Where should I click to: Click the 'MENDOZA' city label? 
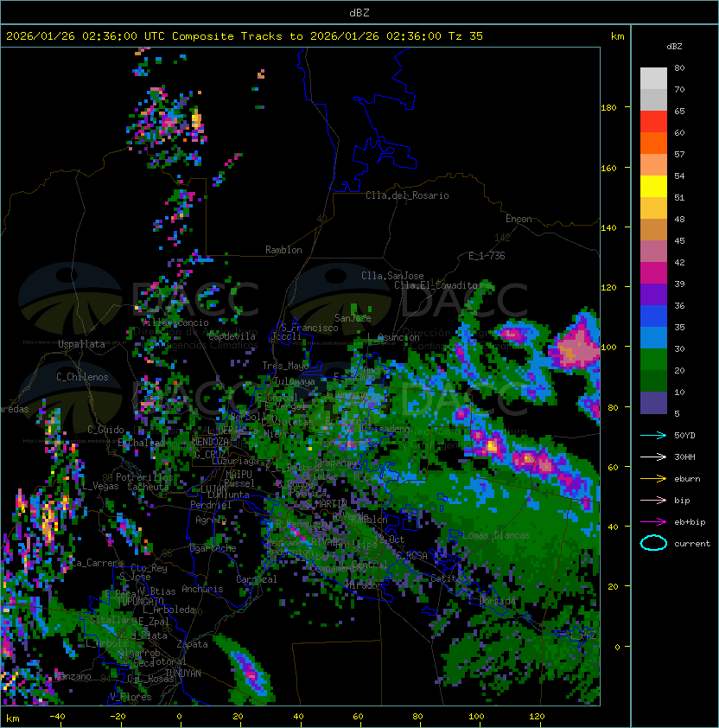tap(210, 442)
